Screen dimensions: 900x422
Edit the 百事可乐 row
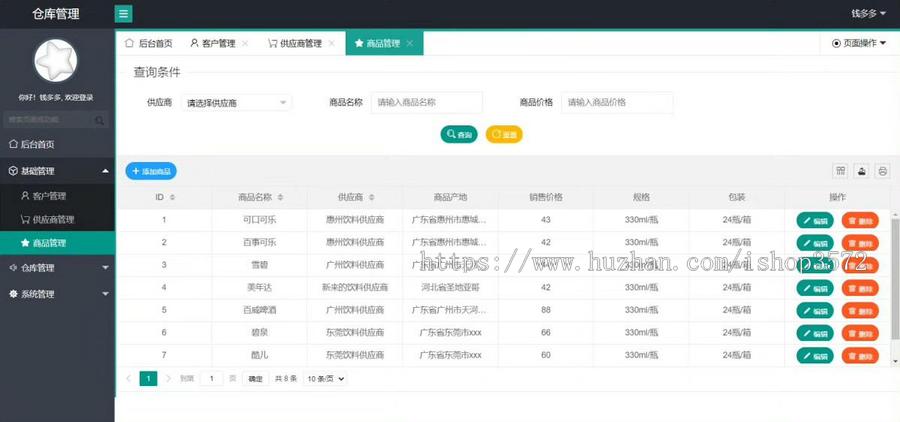(x=815, y=243)
